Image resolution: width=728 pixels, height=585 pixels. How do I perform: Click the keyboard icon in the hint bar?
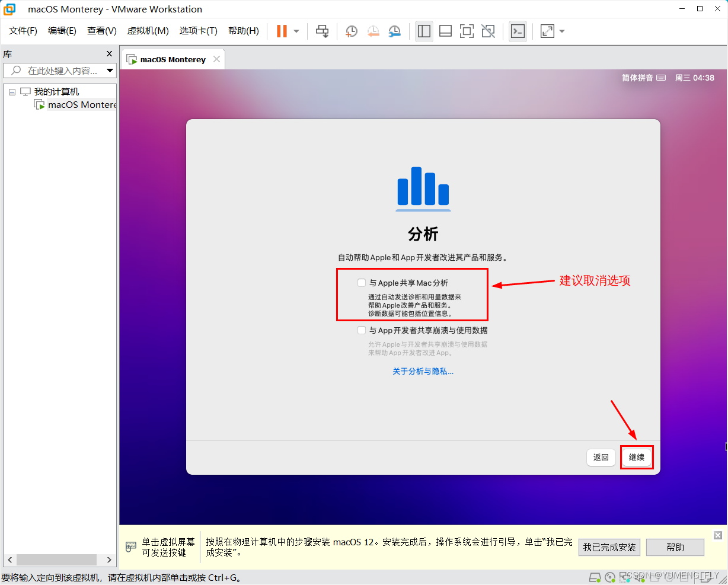point(131,547)
